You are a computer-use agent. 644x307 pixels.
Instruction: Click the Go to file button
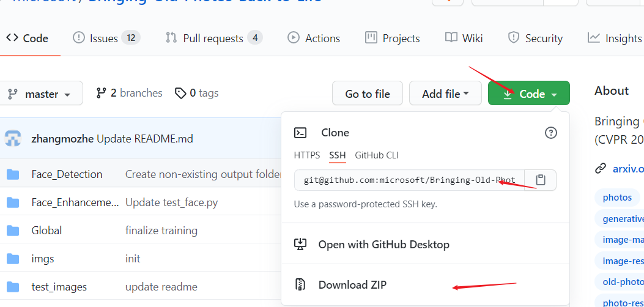(x=368, y=94)
